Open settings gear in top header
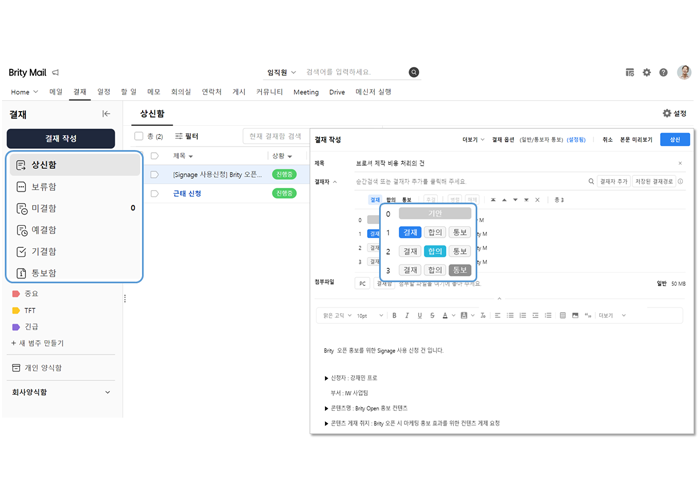This screenshot has width=700, height=500. pos(647,73)
